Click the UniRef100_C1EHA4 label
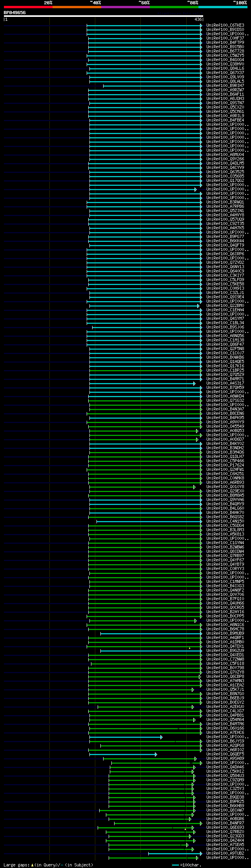Screen dimensions: 251x868 click(x=225, y=310)
